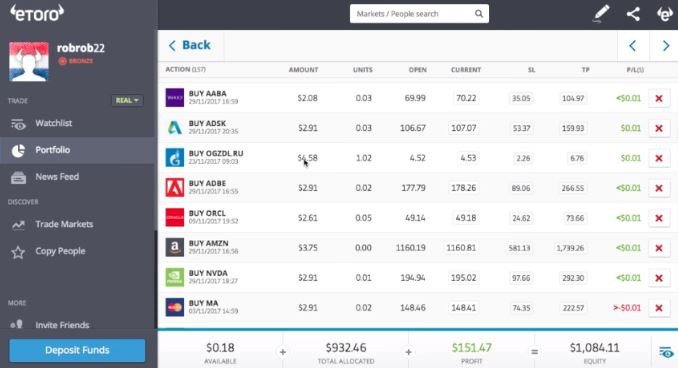Click the ADBE Adobe logo

[175, 188]
